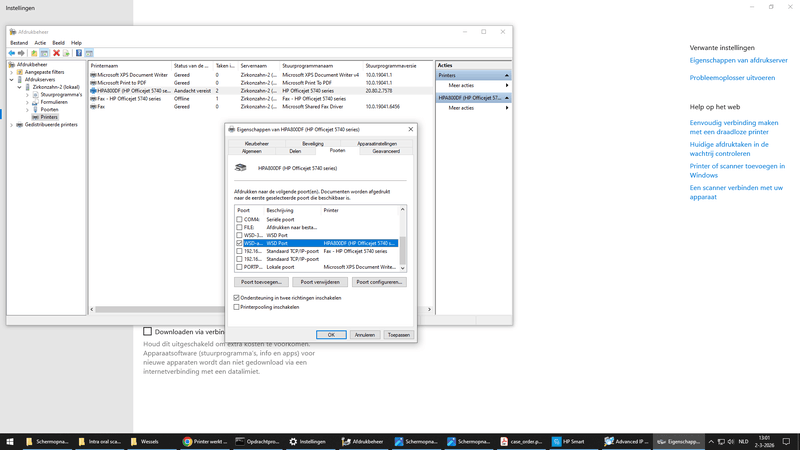Click the ports list vertical scrollbar thumb

tap(403, 250)
